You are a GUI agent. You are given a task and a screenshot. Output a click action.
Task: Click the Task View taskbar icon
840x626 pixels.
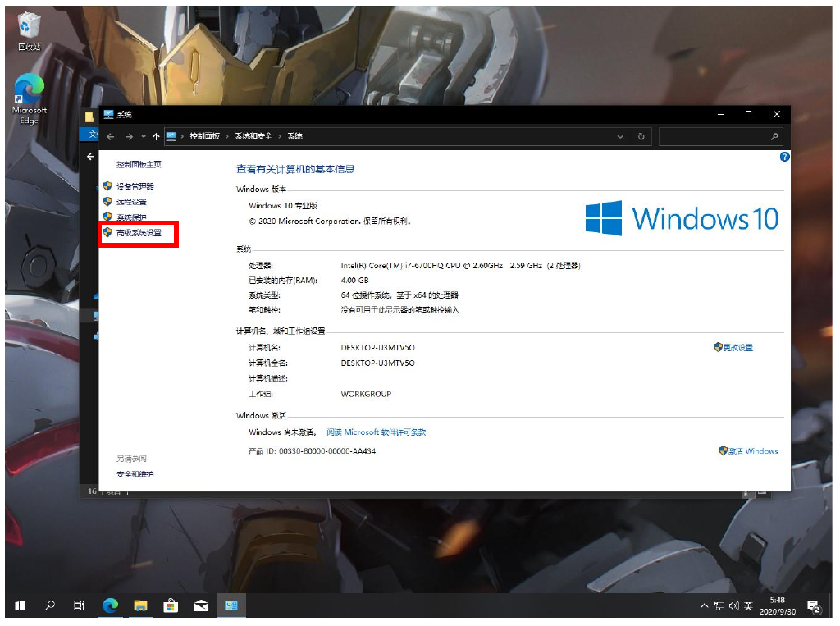80,605
